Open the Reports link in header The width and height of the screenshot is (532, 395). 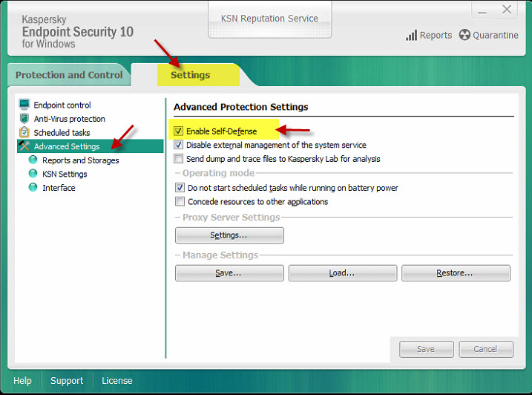point(436,36)
